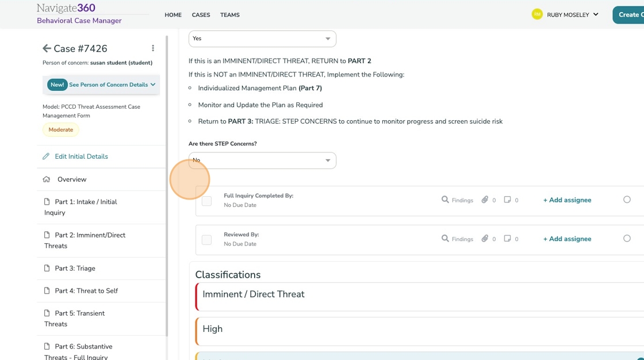
Task: Open the three-dot case options menu
Action: [x=153, y=48]
